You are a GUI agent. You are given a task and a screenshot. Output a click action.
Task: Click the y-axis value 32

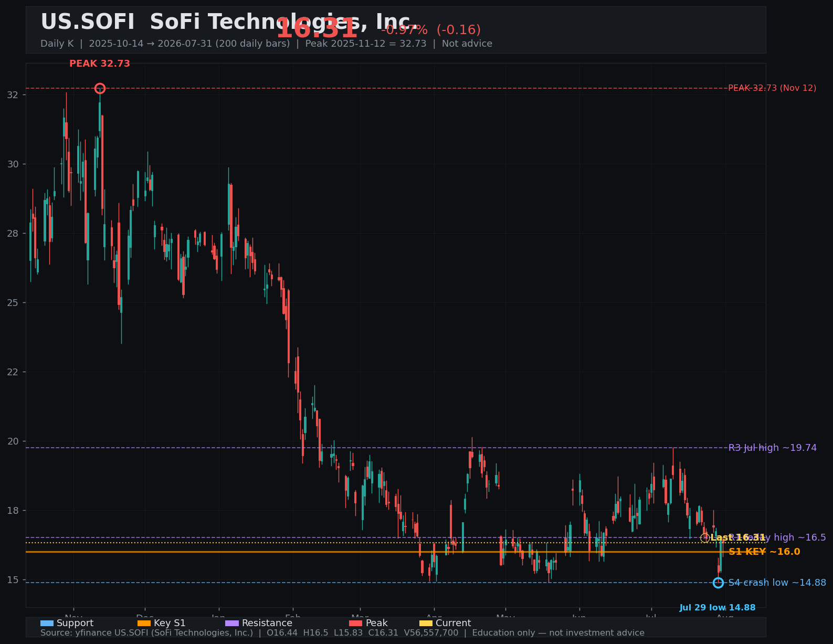click(x=13, y=95)
